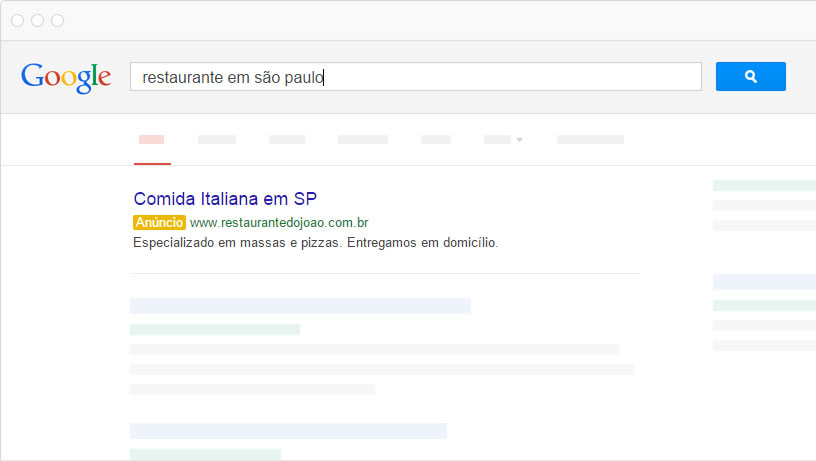
Task: Click the yellow "Anúncio" badge
Action: [x=159, y=222]
